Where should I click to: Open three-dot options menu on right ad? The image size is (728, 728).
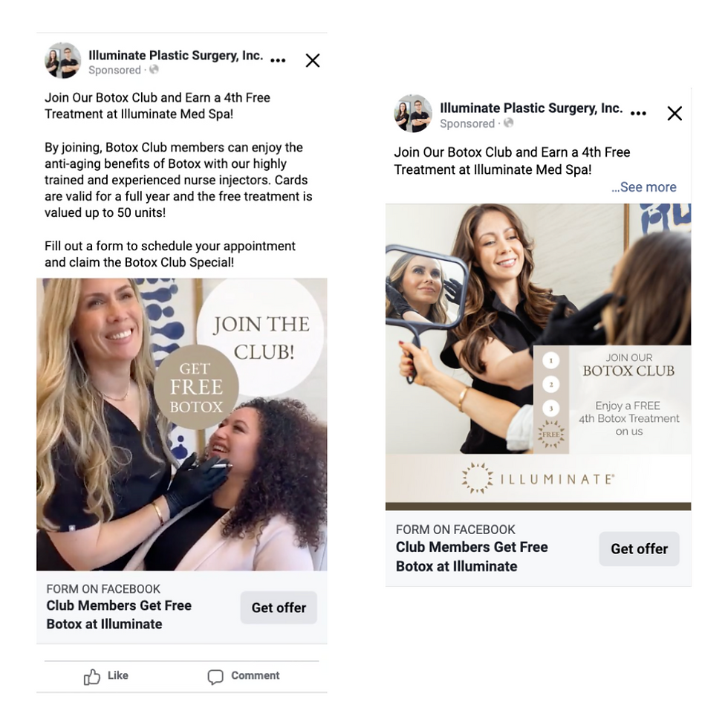638,113
